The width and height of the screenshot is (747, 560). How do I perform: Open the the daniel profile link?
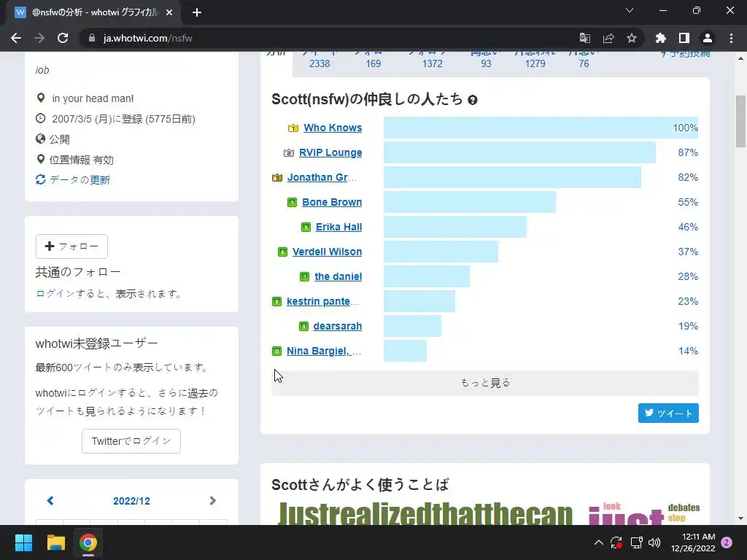(338, 276)
